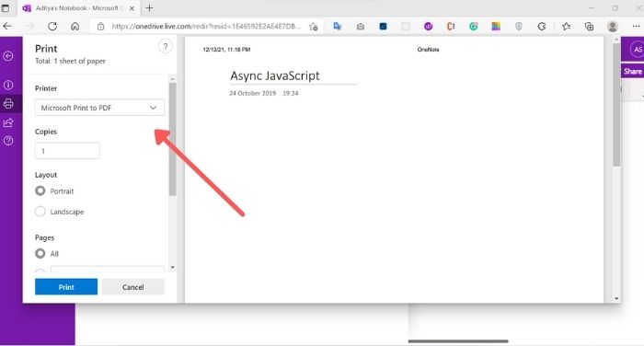Viewport: 644px width, 346px height.
Task: Select All pages option
Action: coord(40,253)
